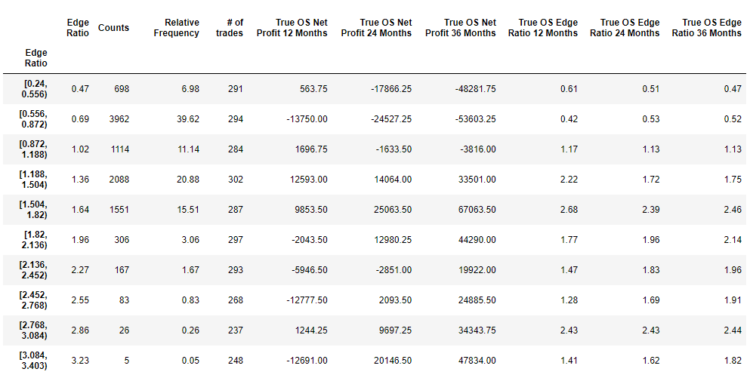The width and height of the screenshot is (750, 378).
Task: Select net profit value -3816.00
Action: (x=478, y=149)
